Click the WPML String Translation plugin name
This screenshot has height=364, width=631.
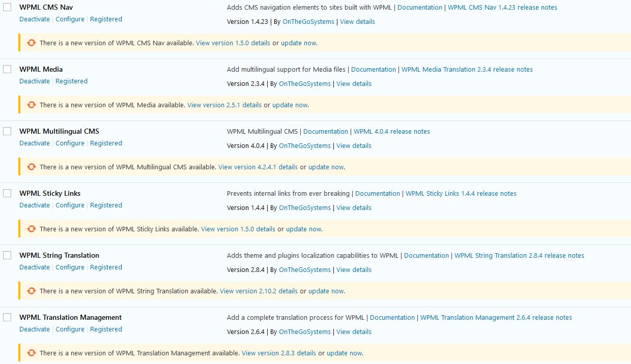pos(59,255)
